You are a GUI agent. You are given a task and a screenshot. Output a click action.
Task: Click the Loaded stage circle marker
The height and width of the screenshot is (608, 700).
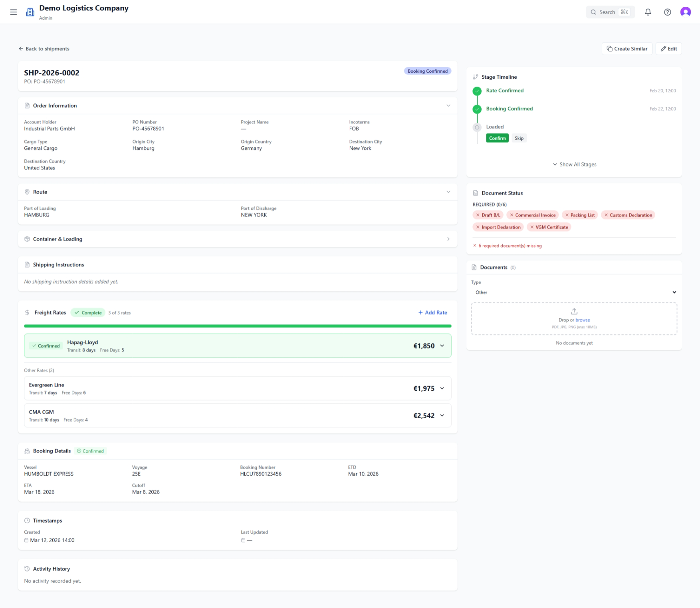click(477, 127)
